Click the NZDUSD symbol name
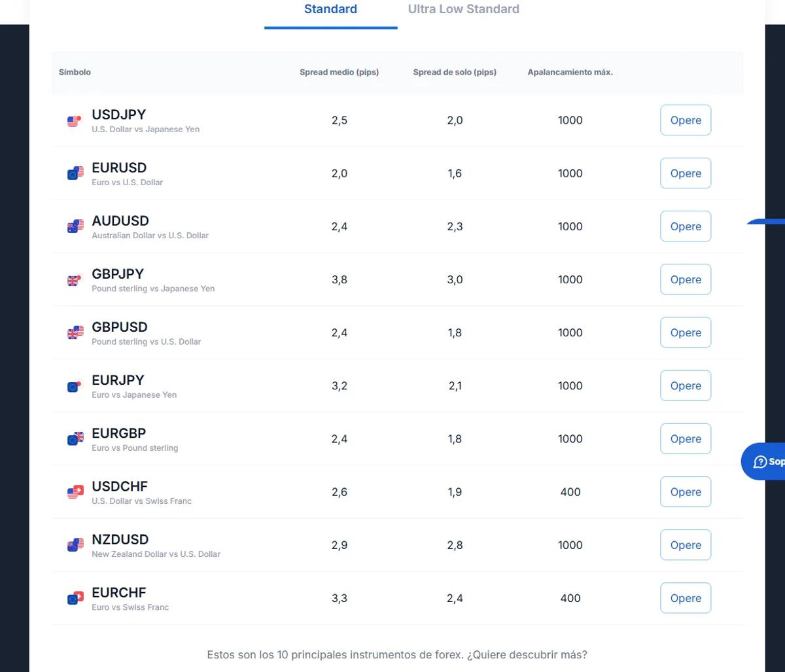The height and width of the screenshot is (672, 785). pos(120,539)
